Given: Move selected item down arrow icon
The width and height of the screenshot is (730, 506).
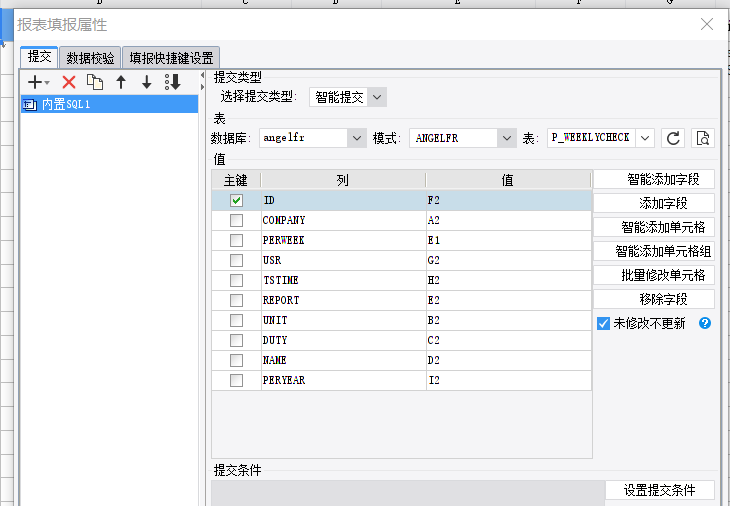Looking at the screenshot, I should [147, 82].
